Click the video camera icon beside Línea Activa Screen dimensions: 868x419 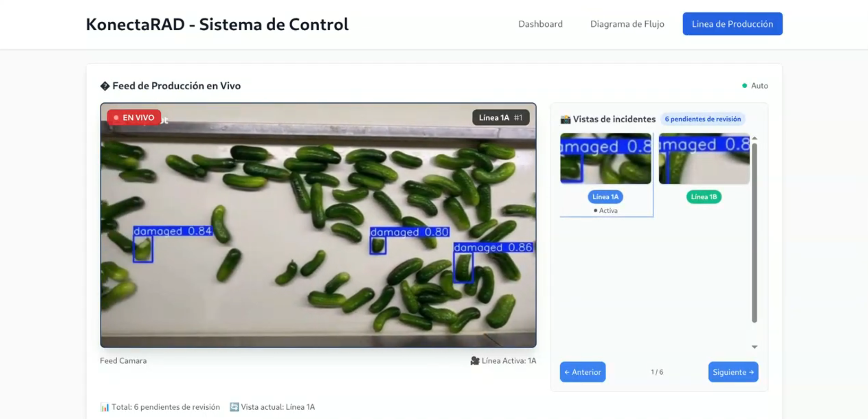click(x=475, y=361)
